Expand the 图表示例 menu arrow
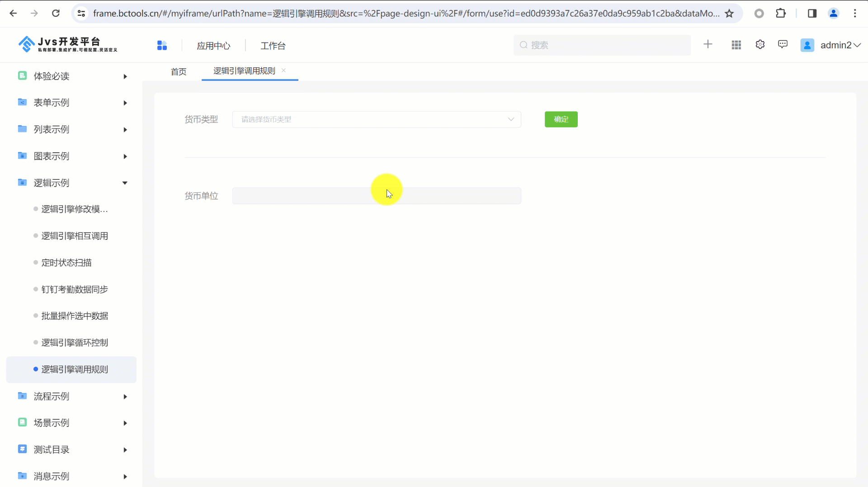This screenshot has width=868, height=487. (125, 156)
